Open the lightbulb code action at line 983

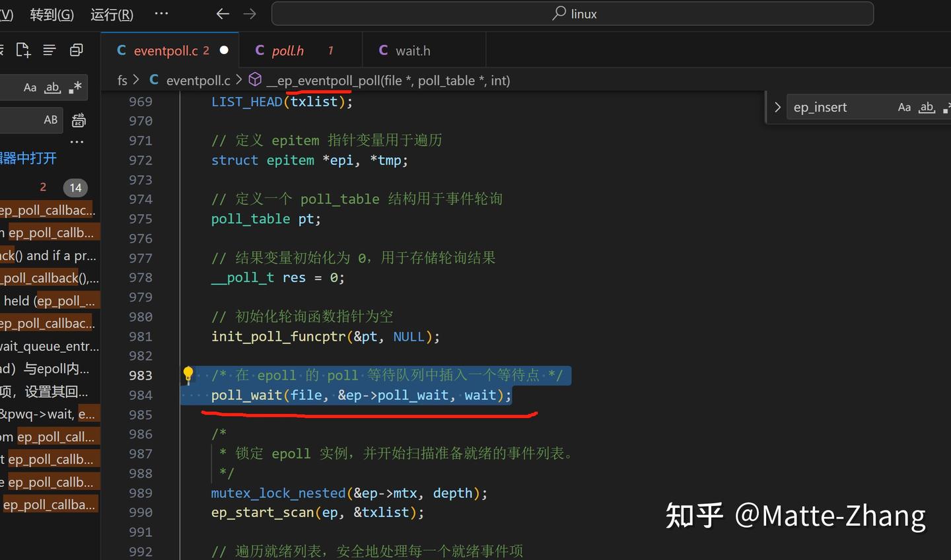tap(188, 374)
